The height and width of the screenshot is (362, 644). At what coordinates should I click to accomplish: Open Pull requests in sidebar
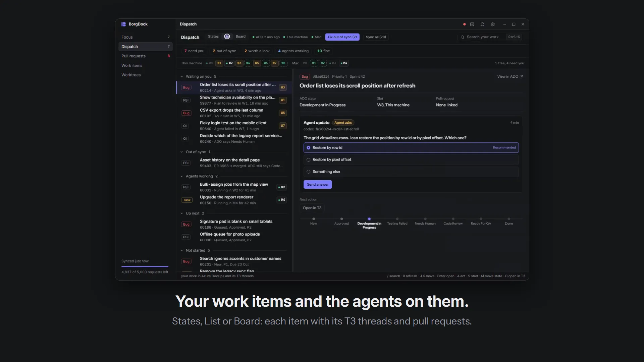click(146, 56)
